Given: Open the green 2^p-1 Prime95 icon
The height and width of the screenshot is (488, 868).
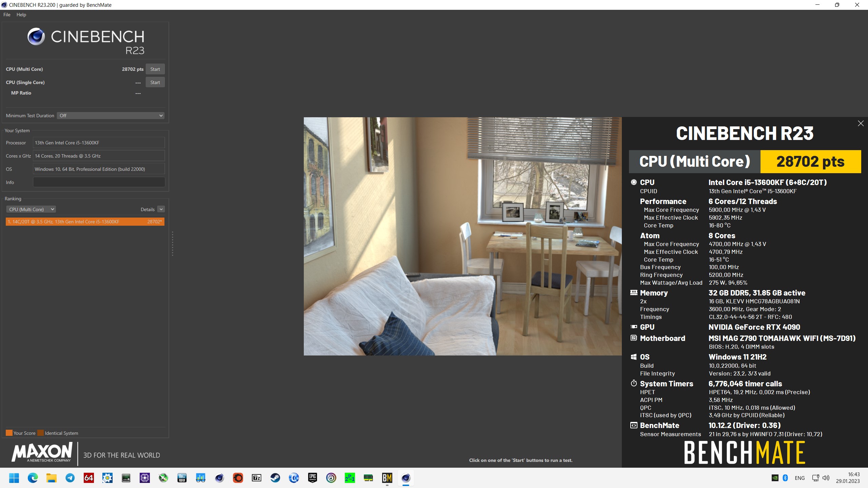Looking at the screenshot, I should click(x=350, y=478).
